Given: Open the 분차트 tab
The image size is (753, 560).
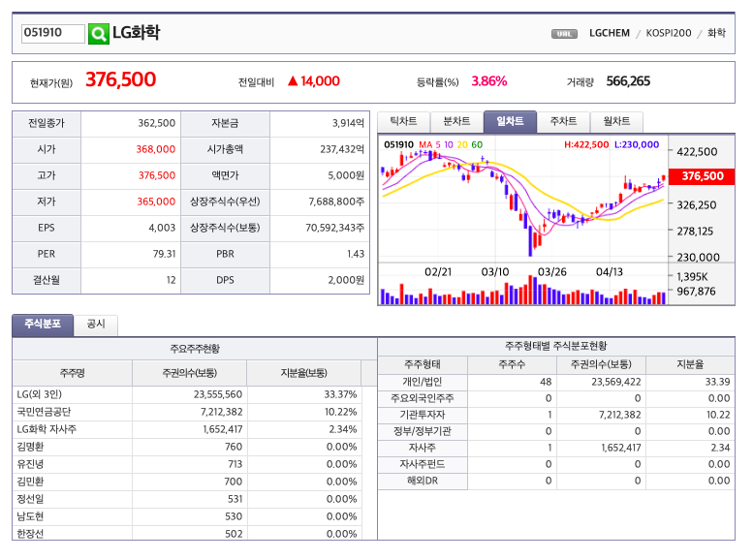Looking at the screenshot, I should [x=456, y=121].
